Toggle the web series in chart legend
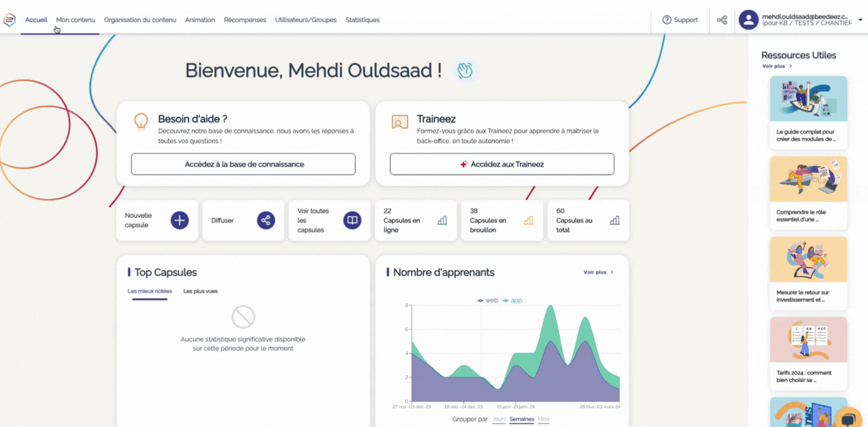Screen dimensions: 868x427 (488, 300)
